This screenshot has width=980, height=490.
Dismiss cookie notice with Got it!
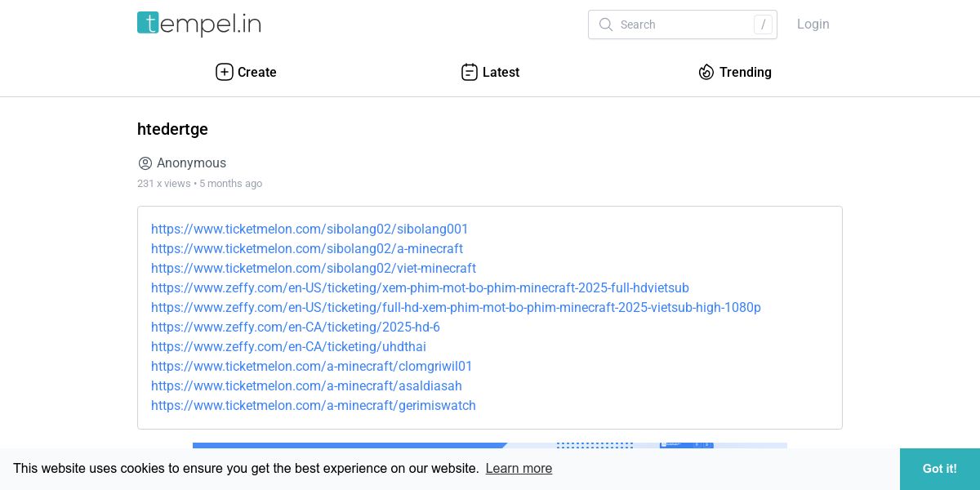click(940, 469)
